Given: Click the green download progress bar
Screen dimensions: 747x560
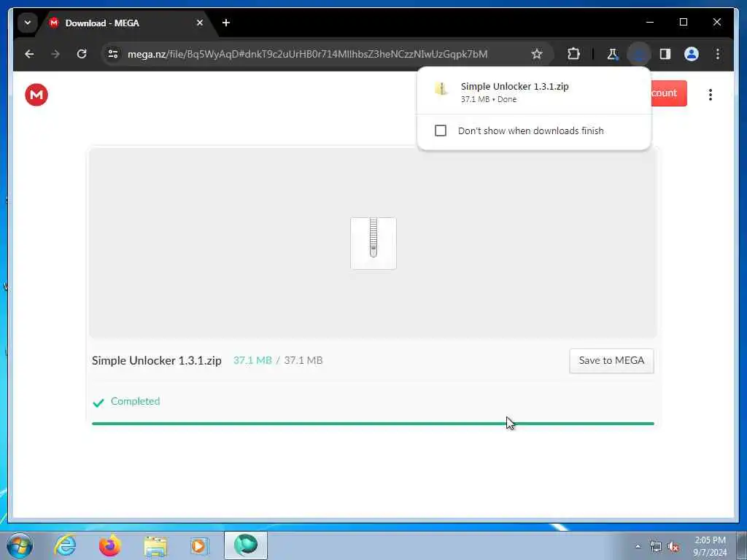Looking at the screenshot, I should coord(373,424).
